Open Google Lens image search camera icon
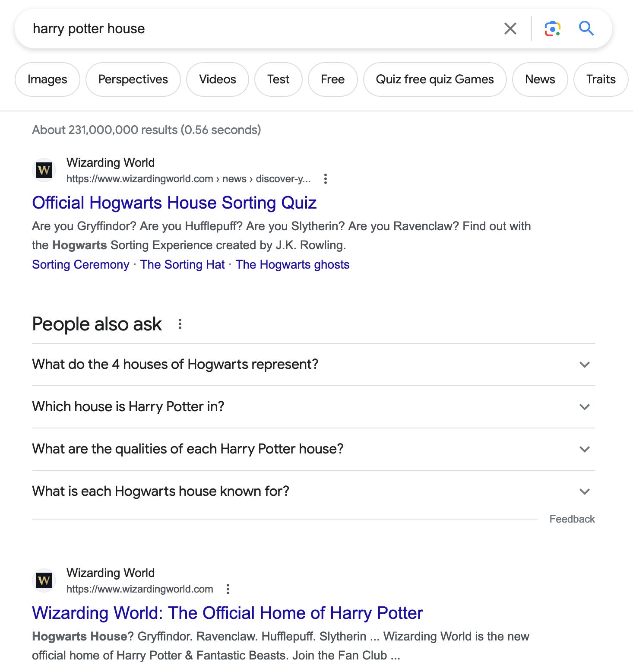 552,29
